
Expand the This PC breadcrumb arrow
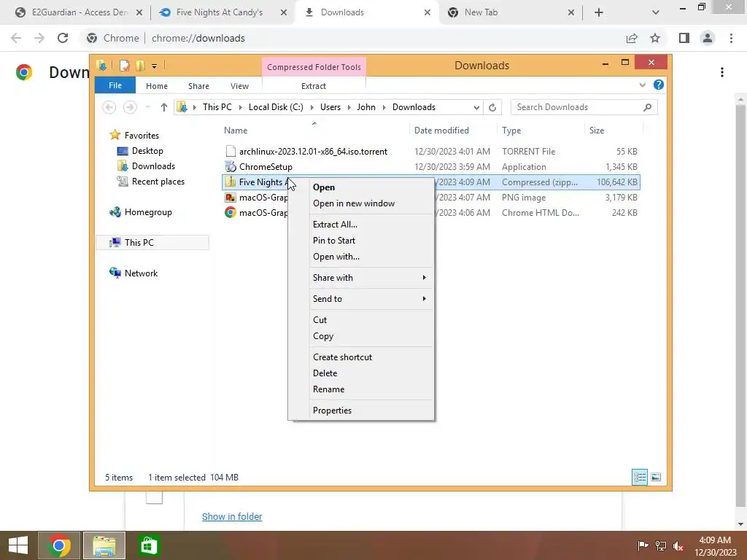240,108
